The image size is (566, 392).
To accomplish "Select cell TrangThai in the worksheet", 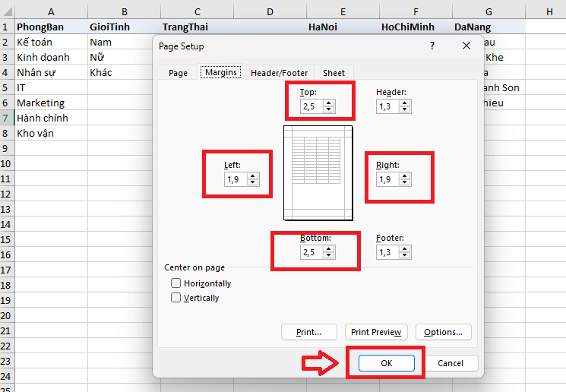I will pos(197,27).
